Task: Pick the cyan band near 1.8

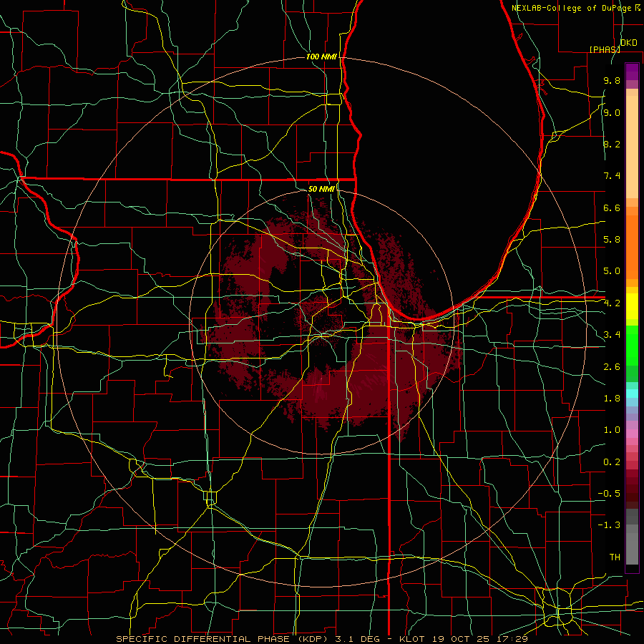Action: click(x=632, y=394)
